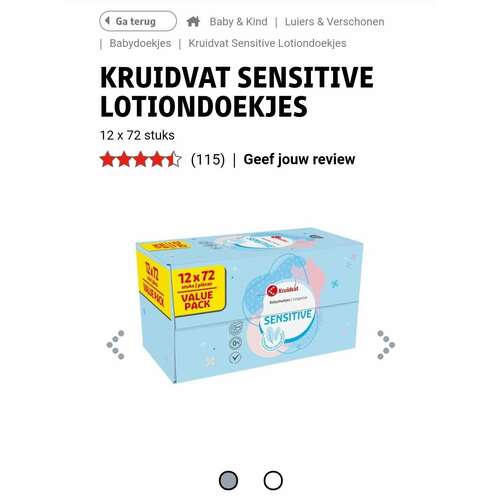Image resolution: width=500 pixels, height=500 pixels.
Task: Go to the home page icon
Action: coord(193,22)
